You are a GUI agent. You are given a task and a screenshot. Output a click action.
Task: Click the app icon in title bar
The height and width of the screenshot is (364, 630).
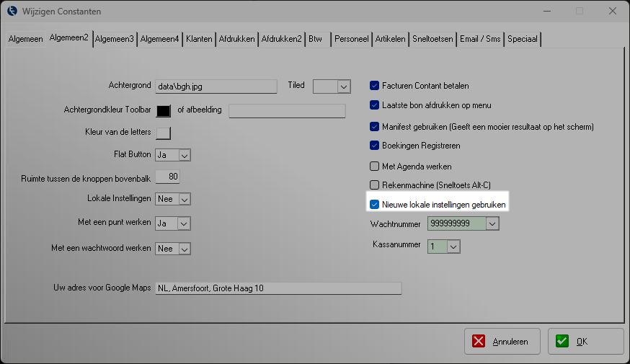click(12, 12)
